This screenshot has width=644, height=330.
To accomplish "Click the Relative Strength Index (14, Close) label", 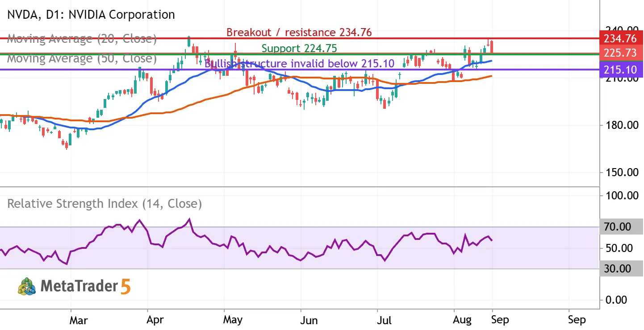I will (x=105, y=204).
